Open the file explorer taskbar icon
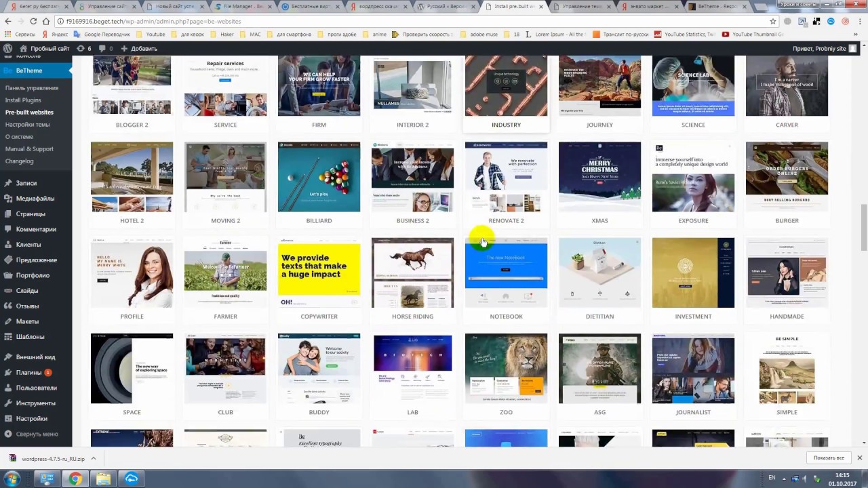The image size is (868, 488). pyautogui.click(x=103, y=479)
